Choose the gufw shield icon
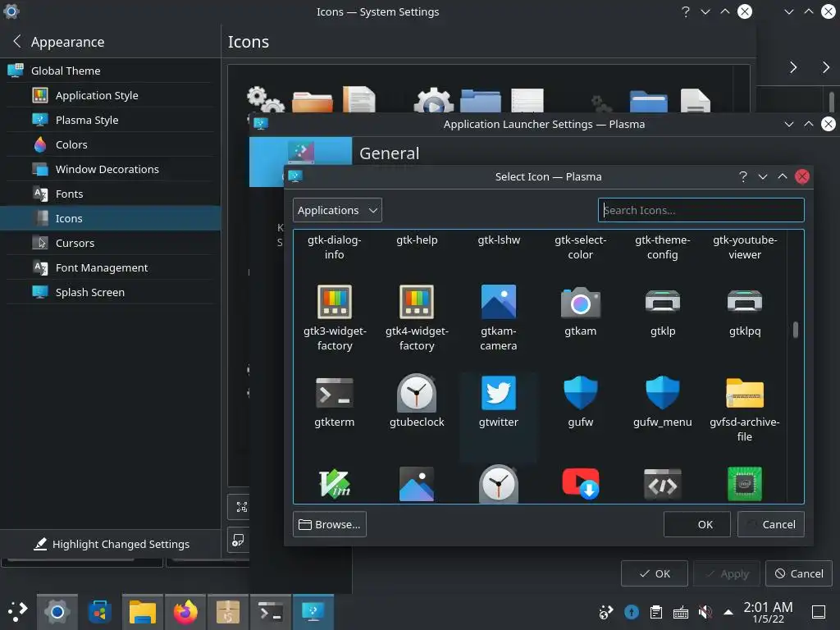 (x=580, y=402)
